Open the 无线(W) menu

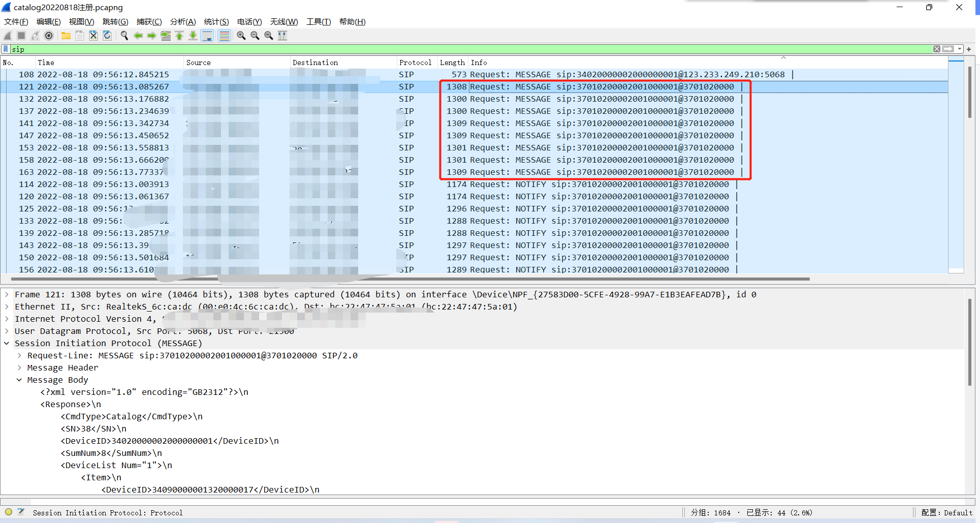click(284, 22)
